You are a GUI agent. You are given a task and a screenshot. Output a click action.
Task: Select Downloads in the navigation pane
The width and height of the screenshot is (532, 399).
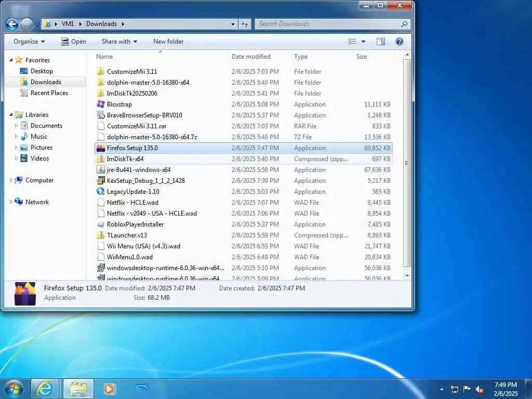pyautogui.click(x=46, y=82)
